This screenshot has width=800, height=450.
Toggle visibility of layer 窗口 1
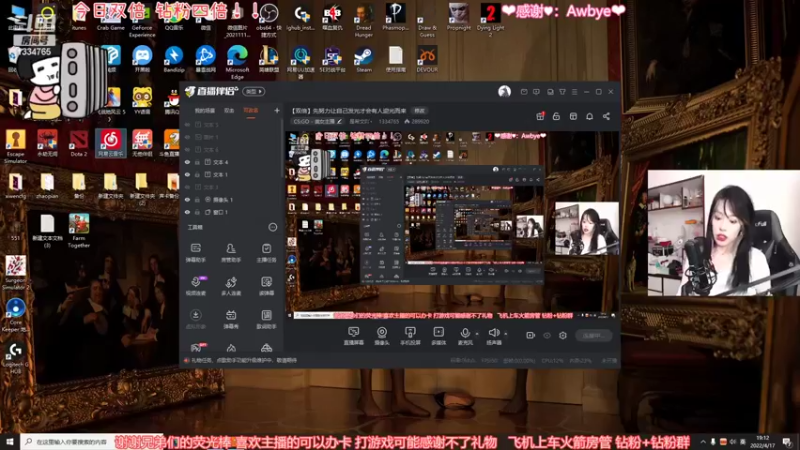[187, 212]
